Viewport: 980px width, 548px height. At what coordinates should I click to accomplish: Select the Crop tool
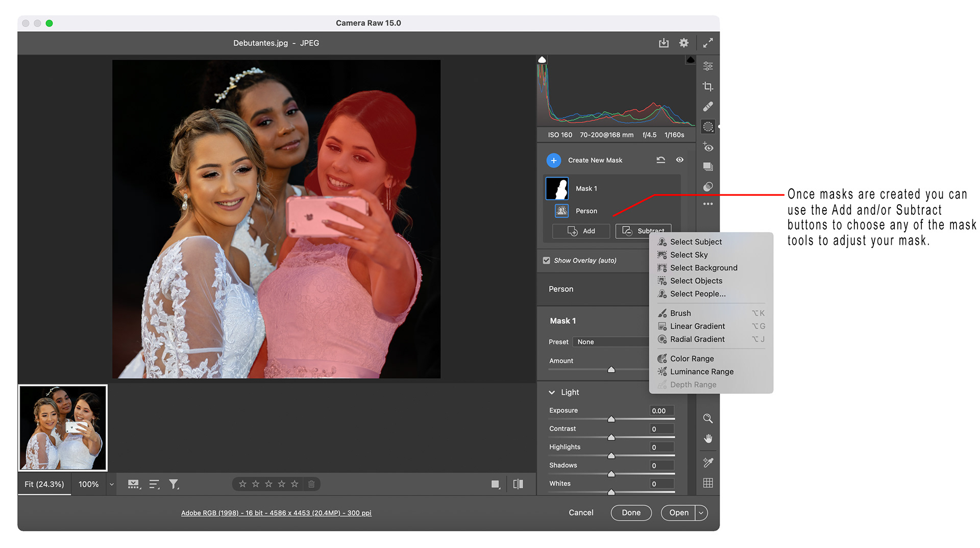coord(708,86)
